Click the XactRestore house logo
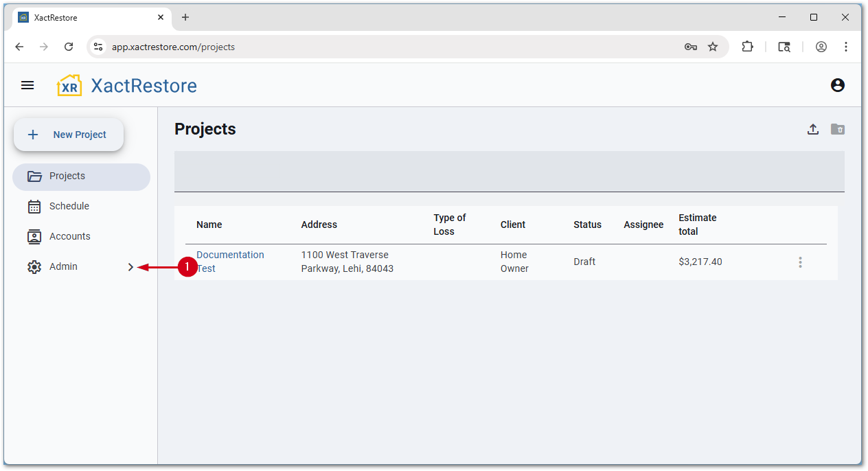868x471 pixels. pos(69,86)
